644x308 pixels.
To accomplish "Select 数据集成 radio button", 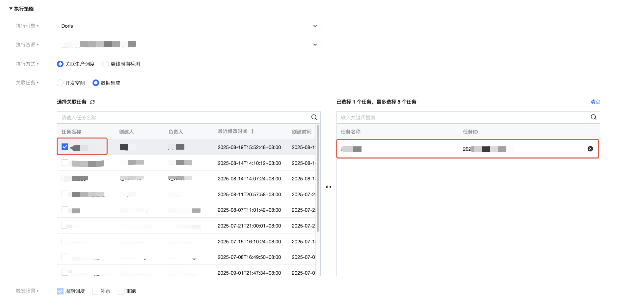I will tap(96, 83).
